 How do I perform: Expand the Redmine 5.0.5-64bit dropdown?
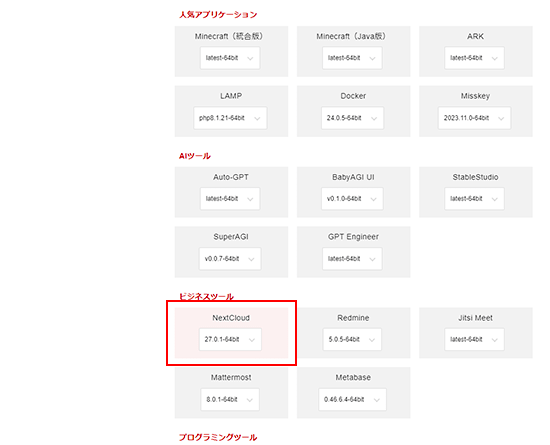(x=352, y=339)
